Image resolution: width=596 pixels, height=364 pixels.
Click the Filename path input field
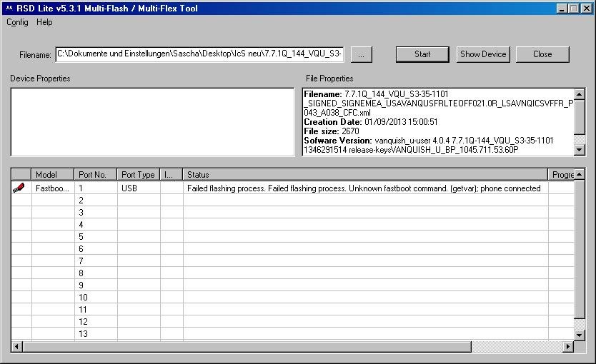(199, 54)
